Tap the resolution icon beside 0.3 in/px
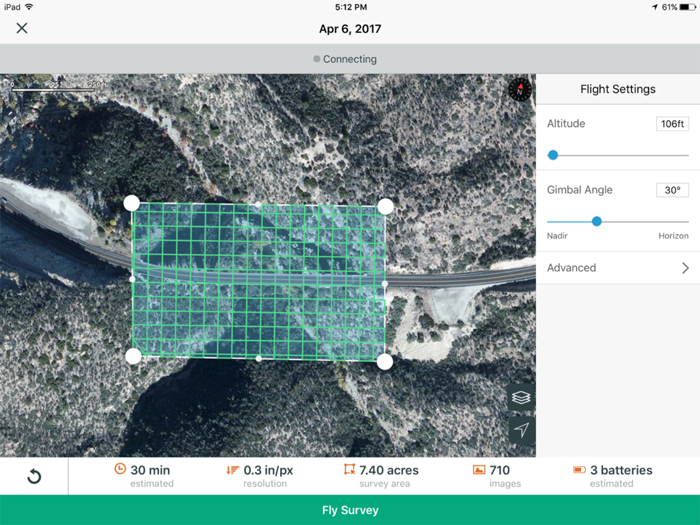 pyautogui.click(x=232, y=469)
